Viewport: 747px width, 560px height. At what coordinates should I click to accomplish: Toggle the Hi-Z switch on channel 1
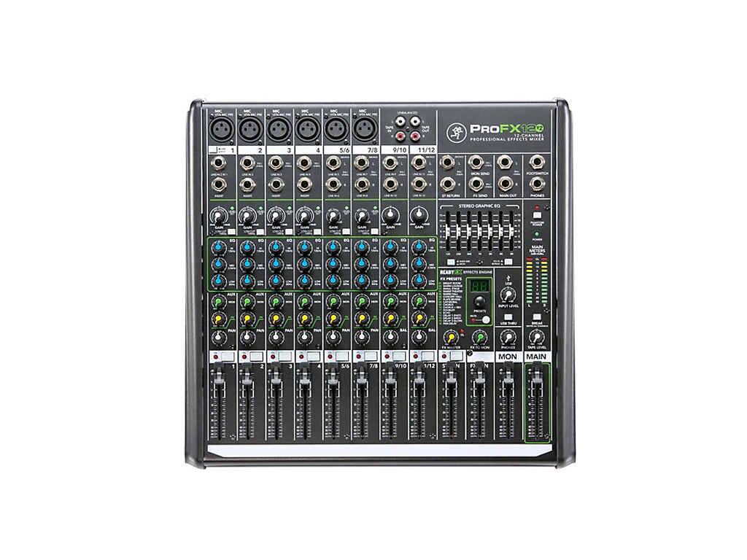point(213,150)
